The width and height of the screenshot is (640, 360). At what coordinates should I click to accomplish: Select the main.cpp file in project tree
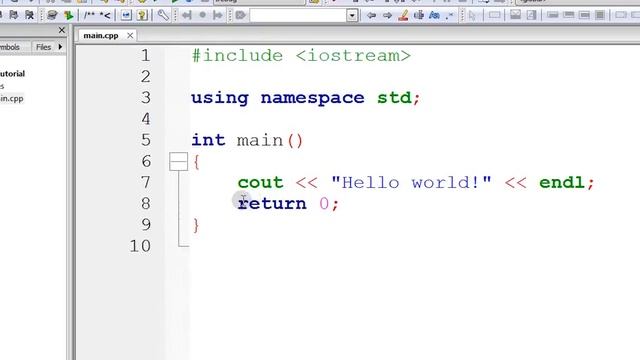pos(12,99)
